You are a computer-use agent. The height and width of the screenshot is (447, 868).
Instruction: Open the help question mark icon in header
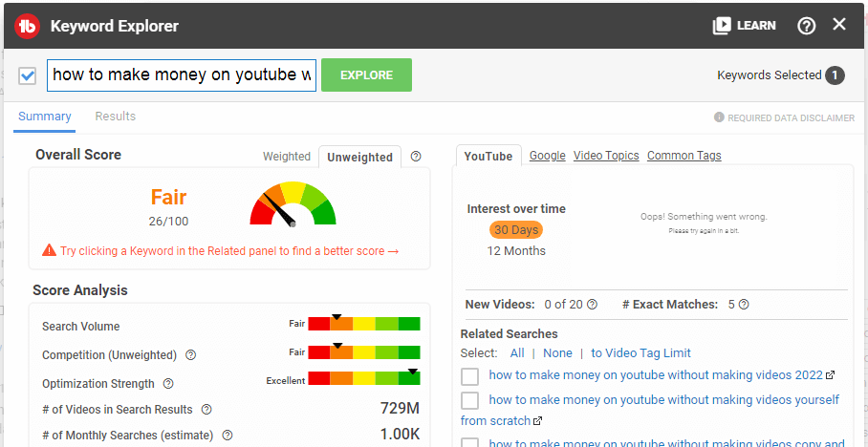point(806,26)
